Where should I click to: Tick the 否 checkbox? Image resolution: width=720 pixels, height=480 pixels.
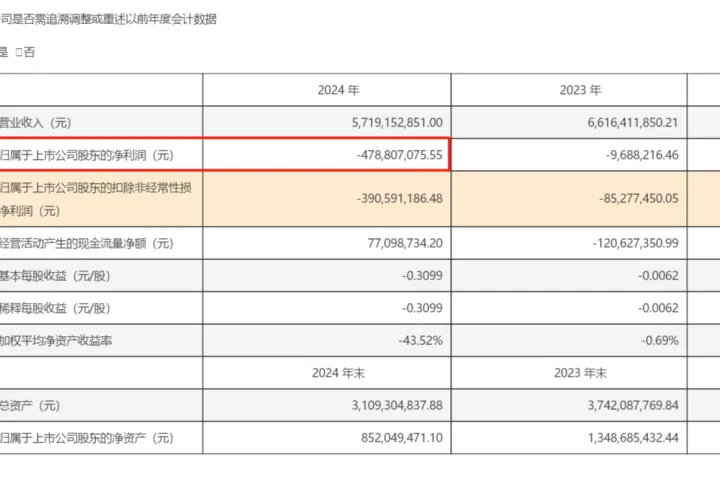(x=19, y=52)
